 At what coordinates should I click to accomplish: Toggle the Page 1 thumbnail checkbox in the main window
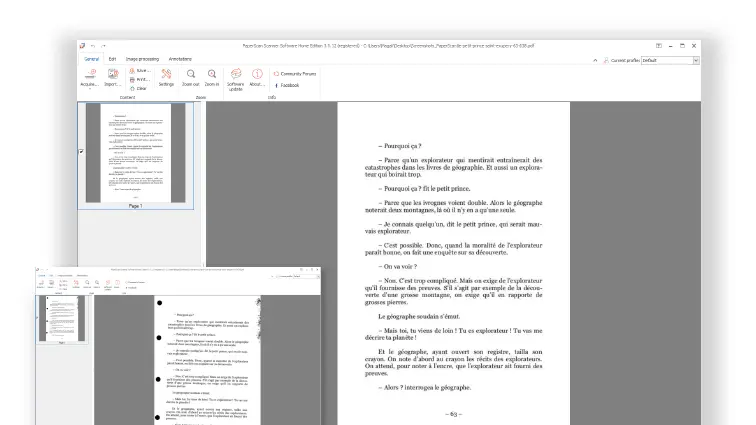tap(81, 151)
